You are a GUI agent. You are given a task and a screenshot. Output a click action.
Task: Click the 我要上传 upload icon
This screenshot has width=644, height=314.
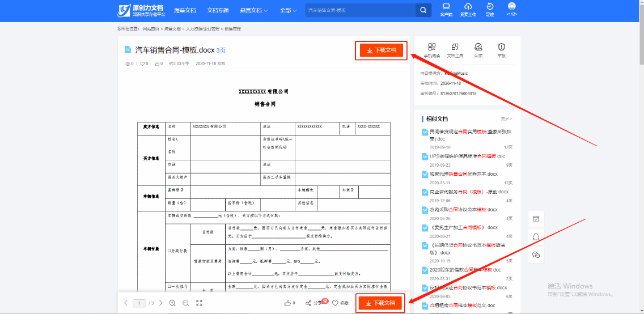click(x=468, y=10)
